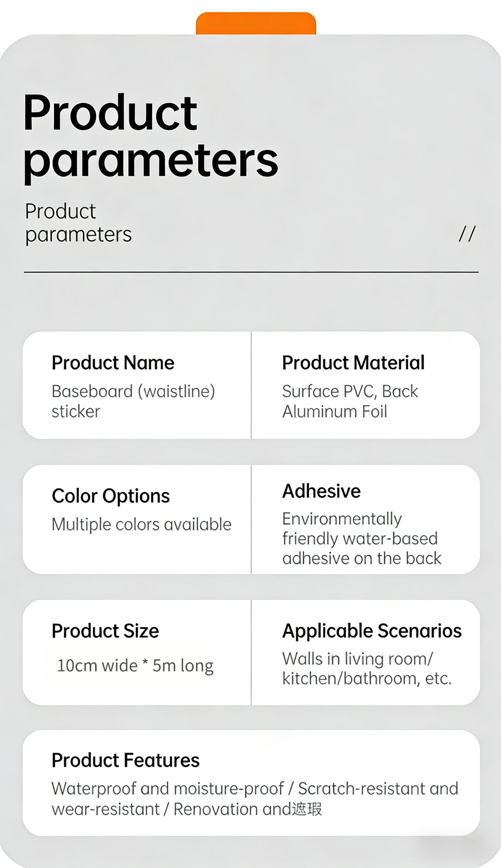The image size is (501, 868).
Task: Select the Product Material heading
Action: tap(353, 363)
